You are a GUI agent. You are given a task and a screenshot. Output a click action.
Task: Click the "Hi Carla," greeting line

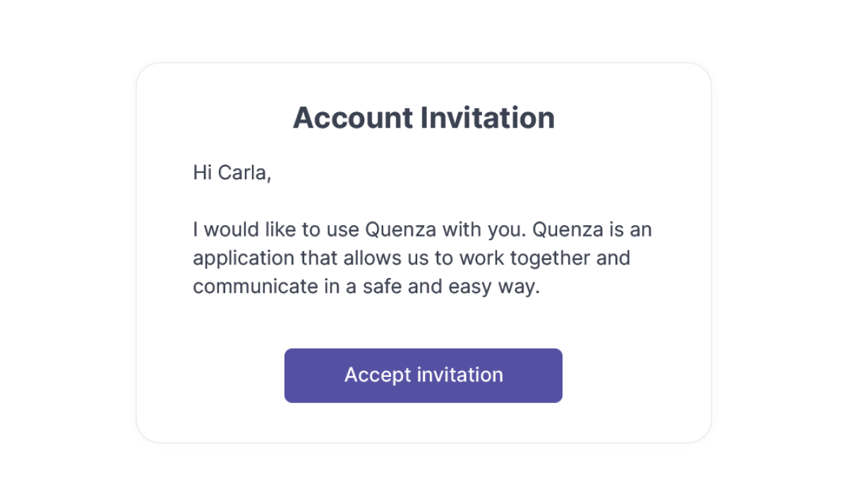(x=232, y=173)
